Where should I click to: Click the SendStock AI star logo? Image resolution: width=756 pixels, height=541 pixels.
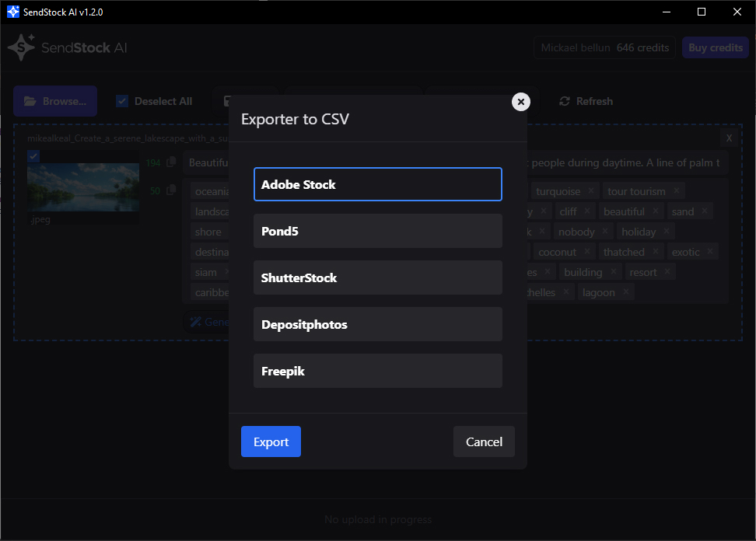pyautogui.click(x=21, y=47)
